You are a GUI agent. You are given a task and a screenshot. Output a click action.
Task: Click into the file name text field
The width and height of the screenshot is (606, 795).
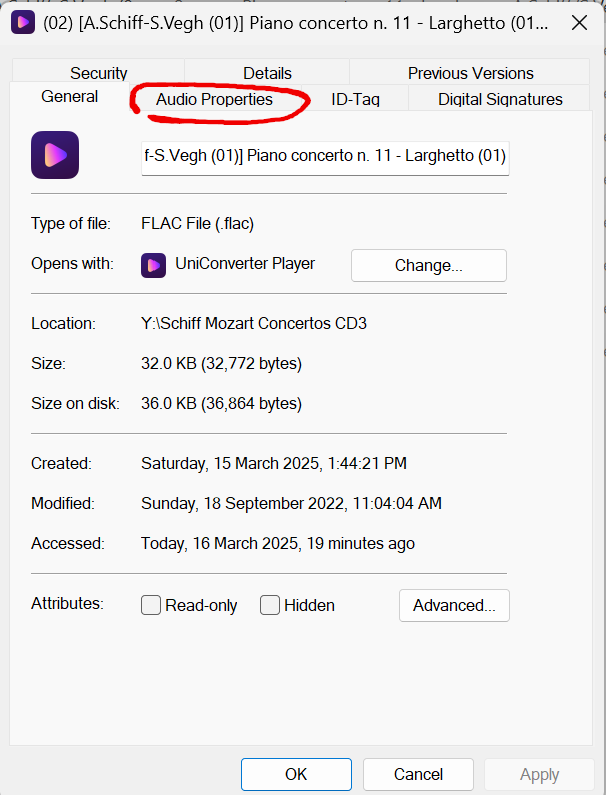point(325,158)
